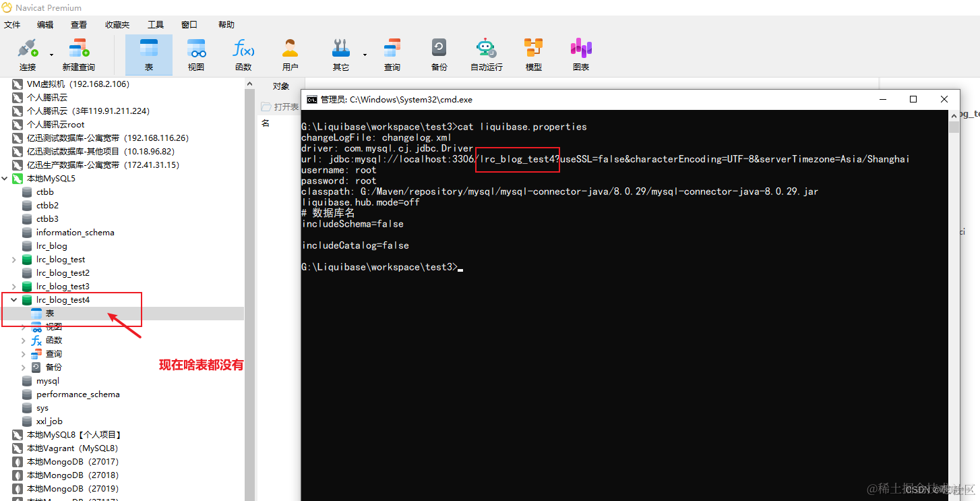
Task: Expand the 查询 node under lrc_blog_test4
Action: pos(24,354)
